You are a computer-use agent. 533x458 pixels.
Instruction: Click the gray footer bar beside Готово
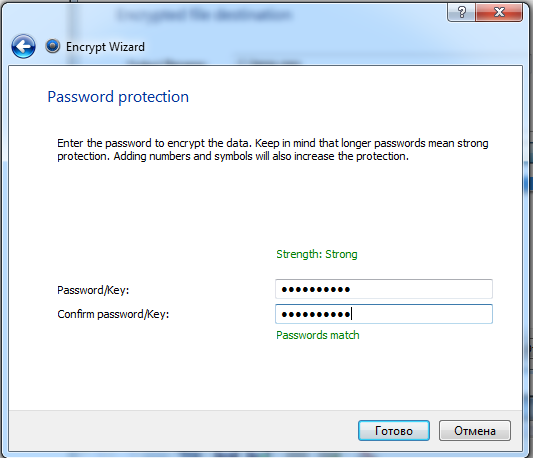tap(184, 430)
